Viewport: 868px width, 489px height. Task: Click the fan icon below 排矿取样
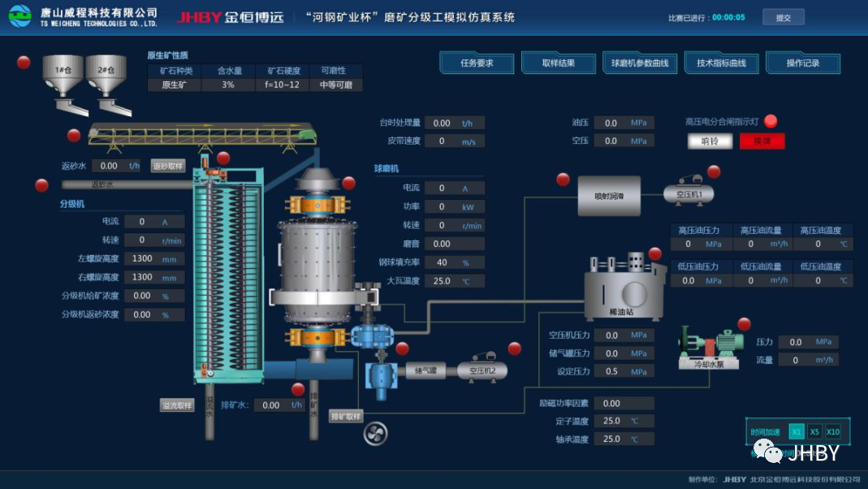coord(375,434)
